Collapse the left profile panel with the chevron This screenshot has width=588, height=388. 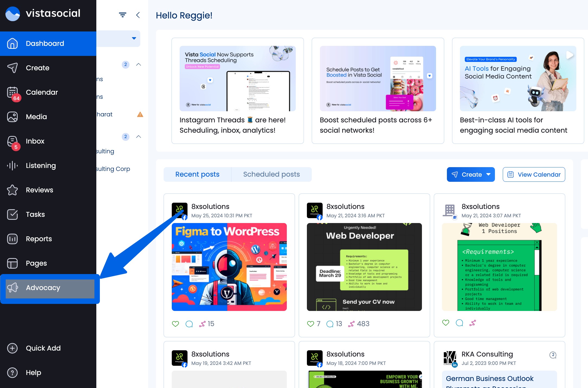point(138,15)
